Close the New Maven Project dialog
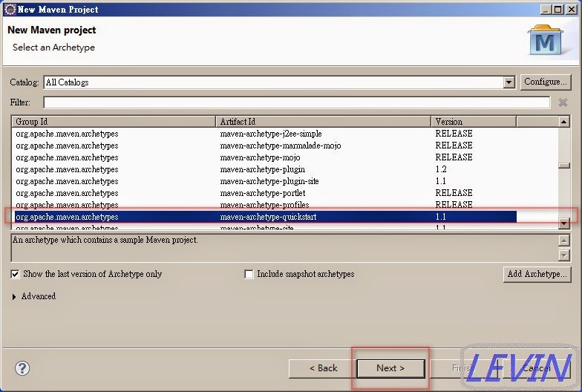Viewport: 582px width, 392px height. point(572,9)
